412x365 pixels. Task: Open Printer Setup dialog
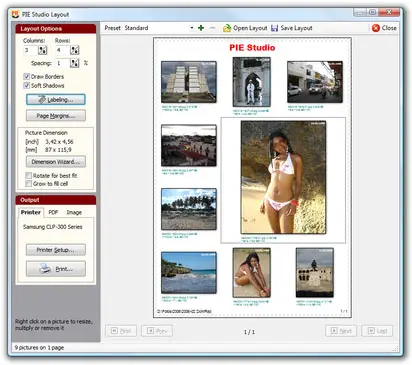[x=56, y=250]
